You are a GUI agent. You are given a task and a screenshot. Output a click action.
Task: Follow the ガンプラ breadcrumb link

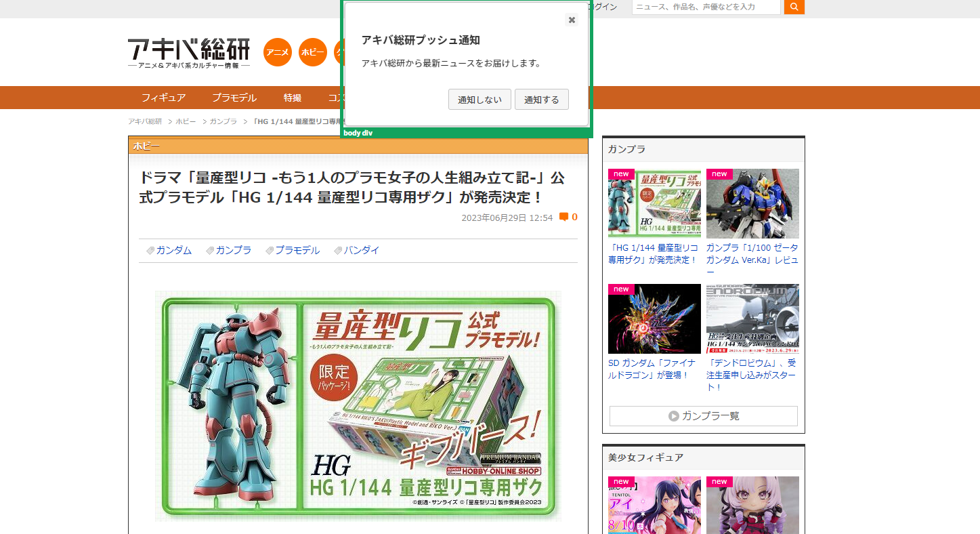click(x=221, y=122)
